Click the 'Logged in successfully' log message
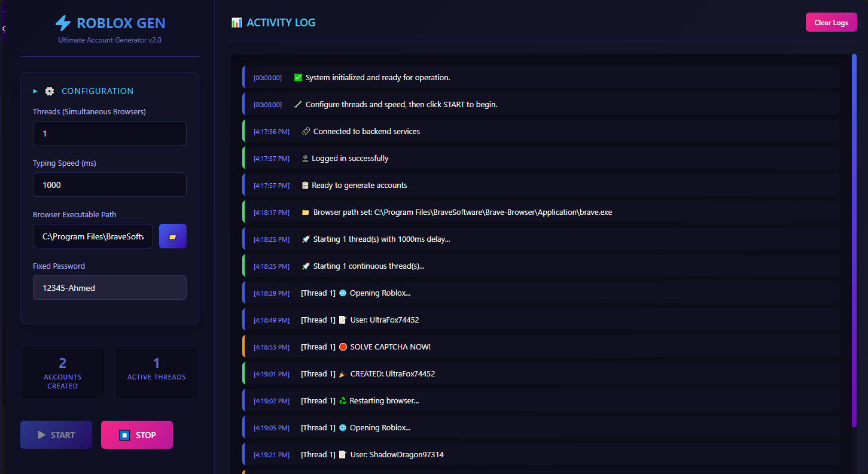The image size is (868, 474). (351, 159)
